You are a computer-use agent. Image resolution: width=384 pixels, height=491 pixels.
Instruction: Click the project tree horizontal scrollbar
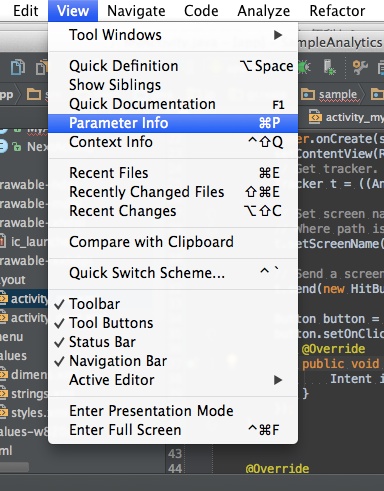point(14,467)
